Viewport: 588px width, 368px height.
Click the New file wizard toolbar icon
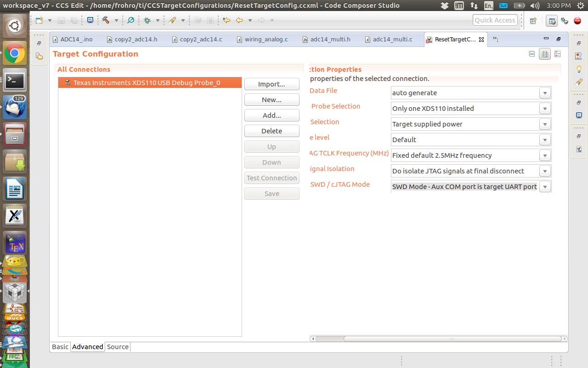click(39, 20)
